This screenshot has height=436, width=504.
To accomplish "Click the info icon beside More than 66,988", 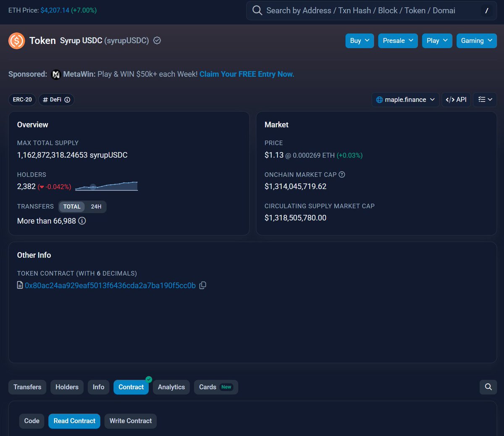I will 82,221.
